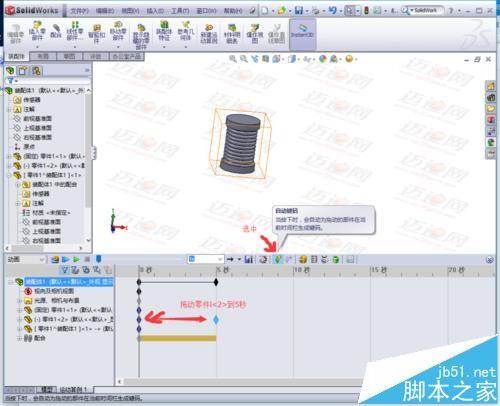Click the Show Hidden Components ribbon icon

(141, 36)
